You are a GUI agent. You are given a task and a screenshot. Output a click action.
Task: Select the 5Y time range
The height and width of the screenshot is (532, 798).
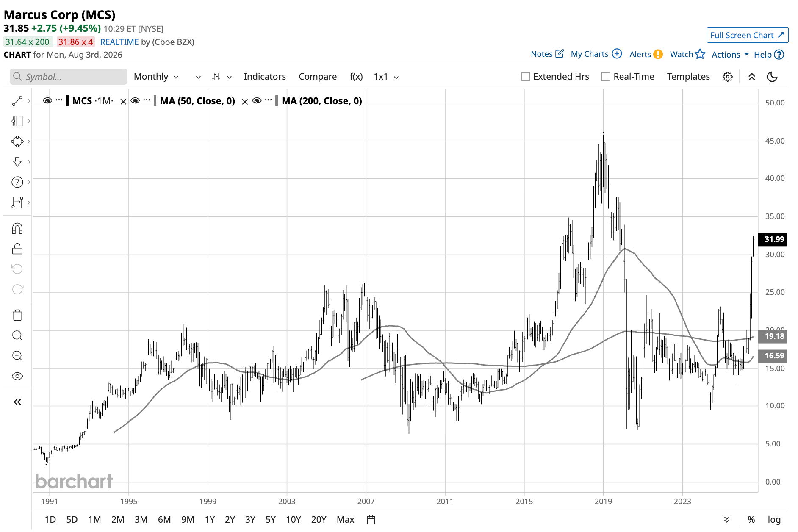pyautogui.click(x=271, y=520)
